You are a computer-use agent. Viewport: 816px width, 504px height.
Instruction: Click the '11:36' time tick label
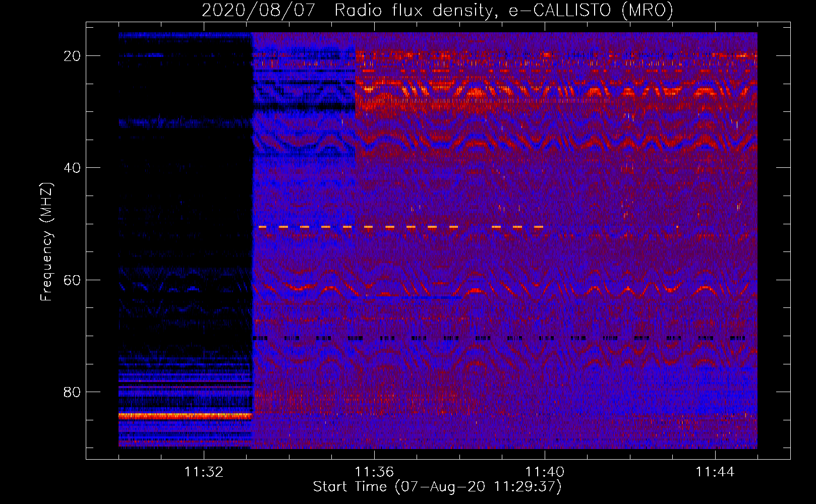pos(374,472)
